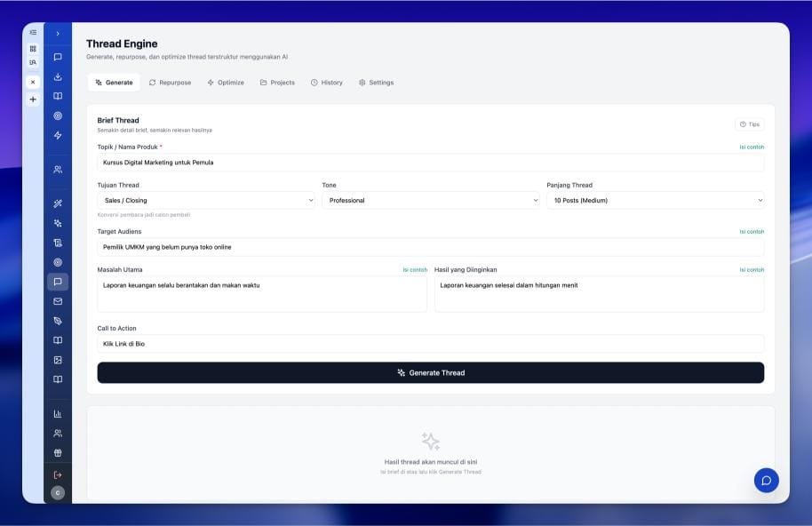Switch to the Repurpose tab
Image resolution: width=812 pixels, height=526 pixels.
tap(171, 83)
